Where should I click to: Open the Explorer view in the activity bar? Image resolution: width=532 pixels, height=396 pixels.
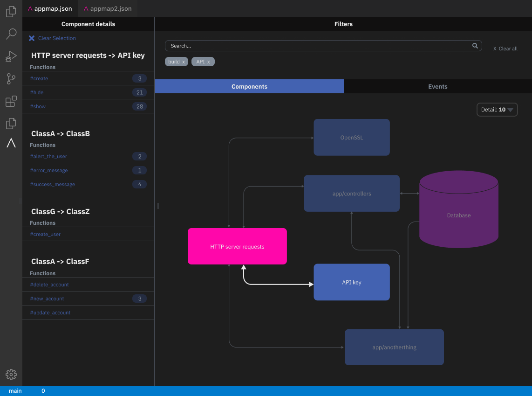click(x=11, y=11)
